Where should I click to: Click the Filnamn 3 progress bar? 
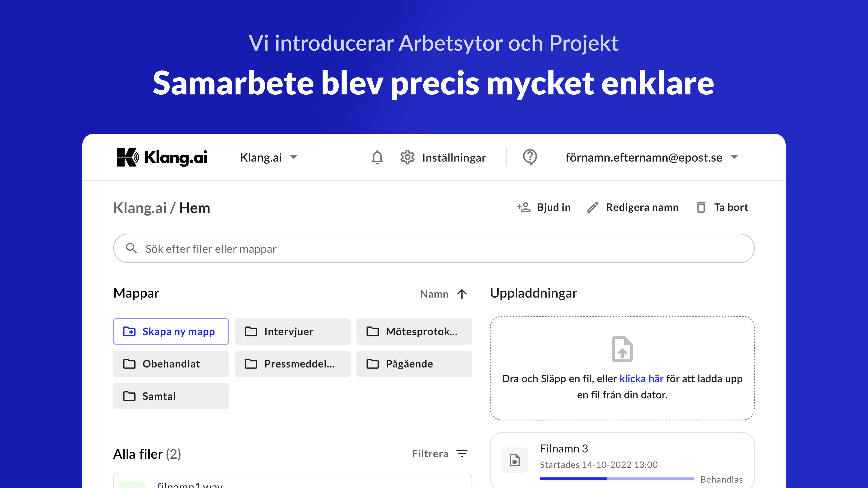coord(617,479)
